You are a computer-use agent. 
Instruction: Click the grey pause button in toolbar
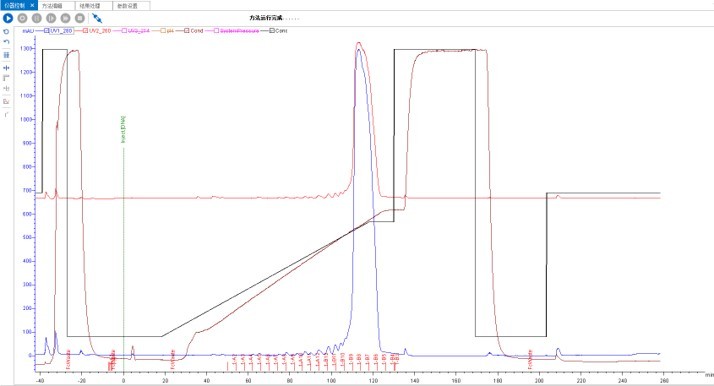coord(37,18)
